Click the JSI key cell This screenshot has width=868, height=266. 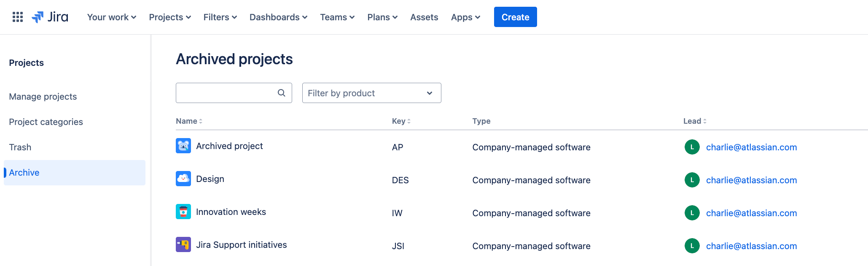[x=398, y=246]
